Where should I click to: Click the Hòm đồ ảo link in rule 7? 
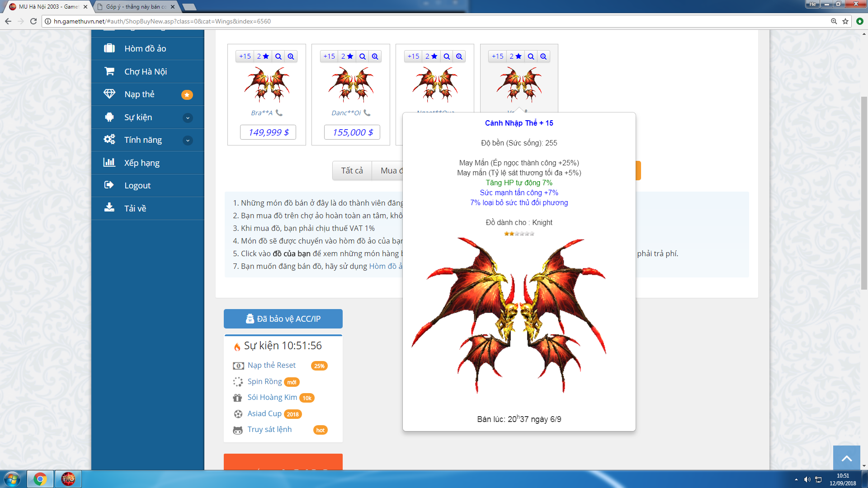click(386, 266)
